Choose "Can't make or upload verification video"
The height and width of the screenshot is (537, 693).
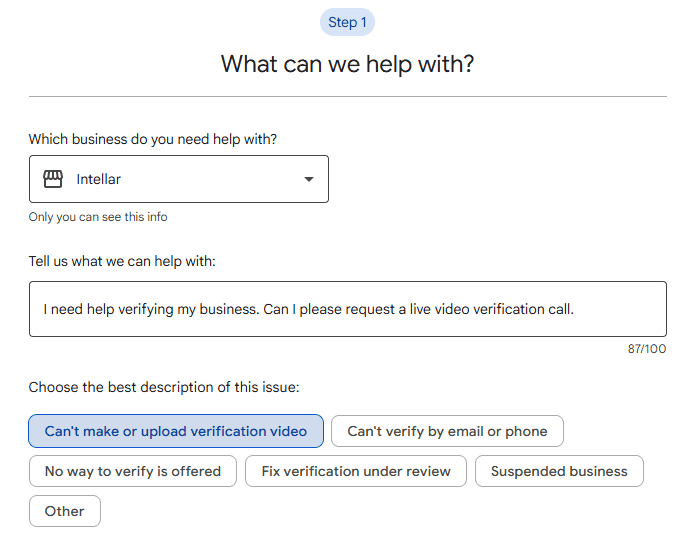[176, 431]
